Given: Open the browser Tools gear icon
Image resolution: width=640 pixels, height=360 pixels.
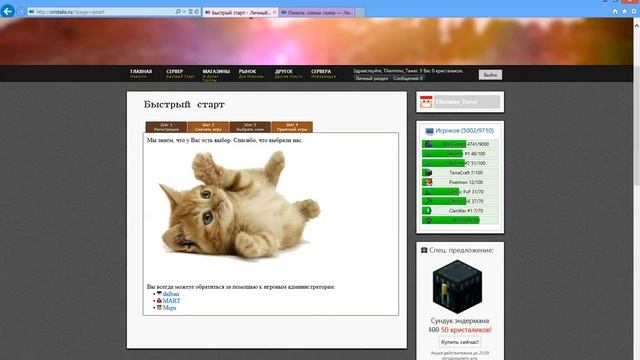Looking at the screenshot, I should tap(634, 11).
